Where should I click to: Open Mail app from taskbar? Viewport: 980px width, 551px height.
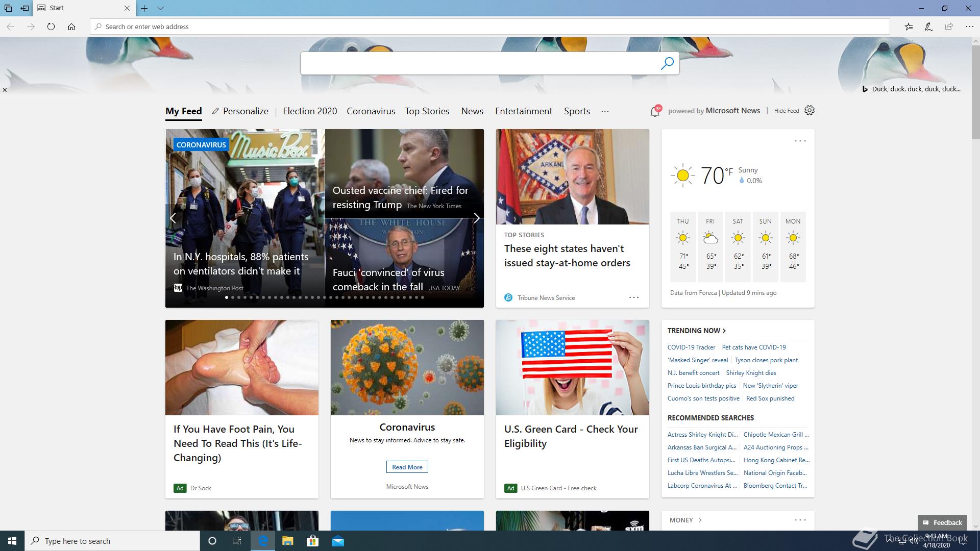point(338,541)
